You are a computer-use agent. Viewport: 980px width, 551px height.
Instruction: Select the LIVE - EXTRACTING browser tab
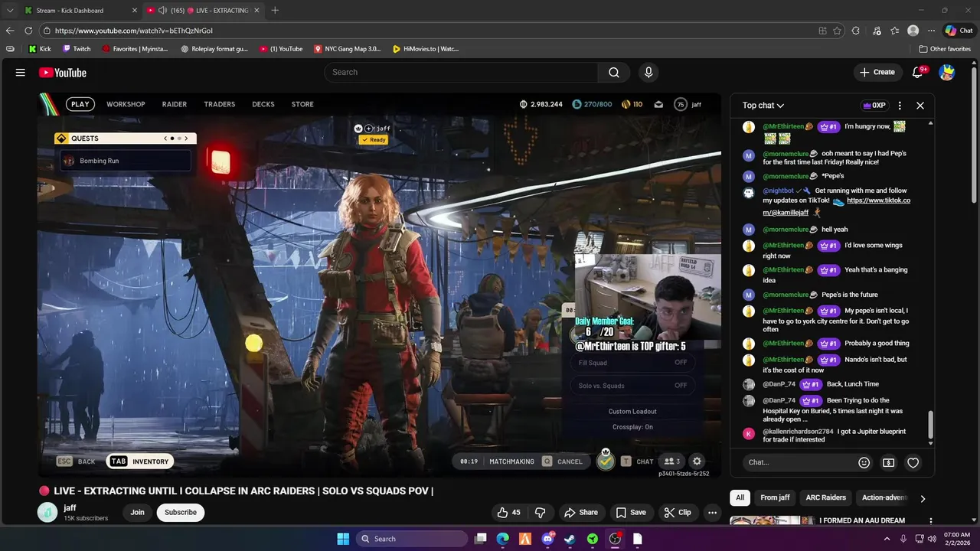(203, 11)
